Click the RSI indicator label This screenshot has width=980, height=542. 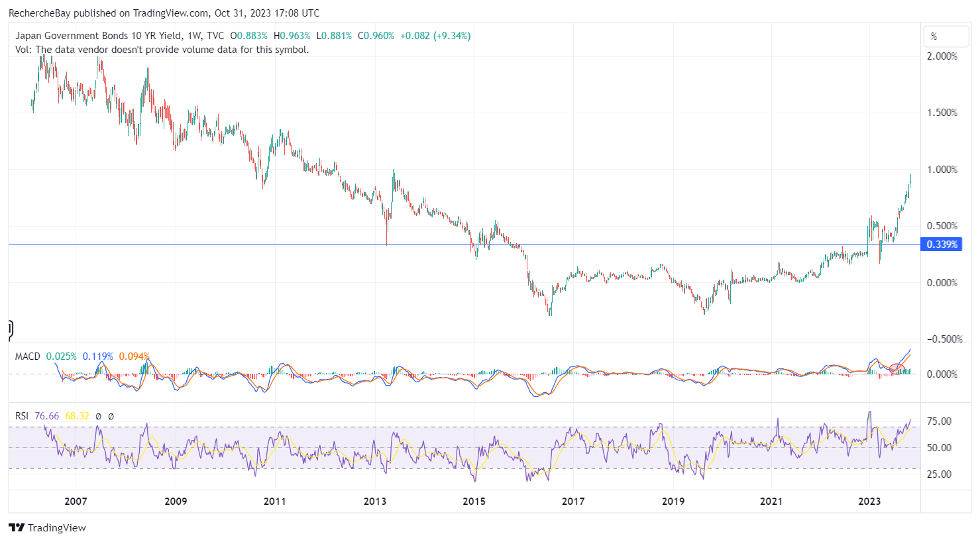click(x=22, y=416)
